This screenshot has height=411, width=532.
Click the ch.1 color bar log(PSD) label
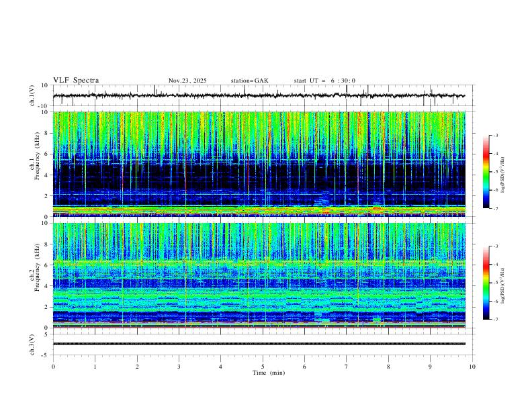(x=503, y=175)
